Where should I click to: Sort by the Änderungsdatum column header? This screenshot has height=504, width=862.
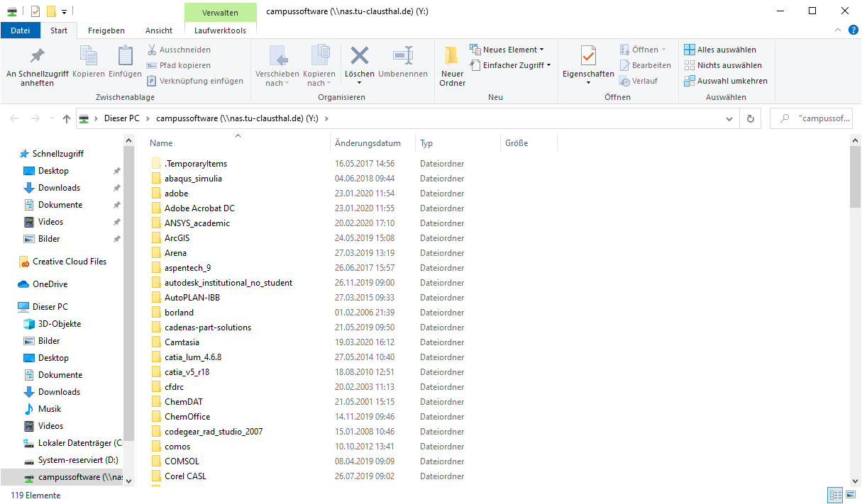[x=368, y=143]
